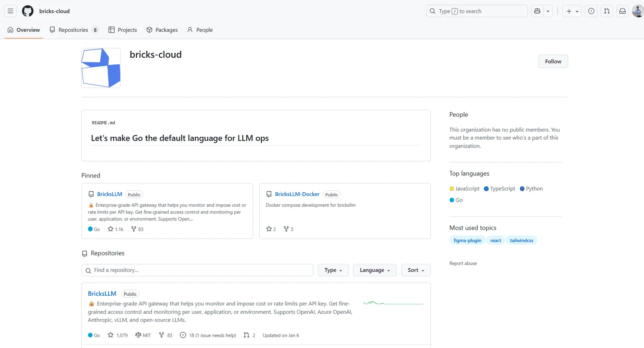The width and height of the screenshot is (644, 348).
Task: Click the BricksLLM activity sparkline graph
Action: (x=393, y=303)
